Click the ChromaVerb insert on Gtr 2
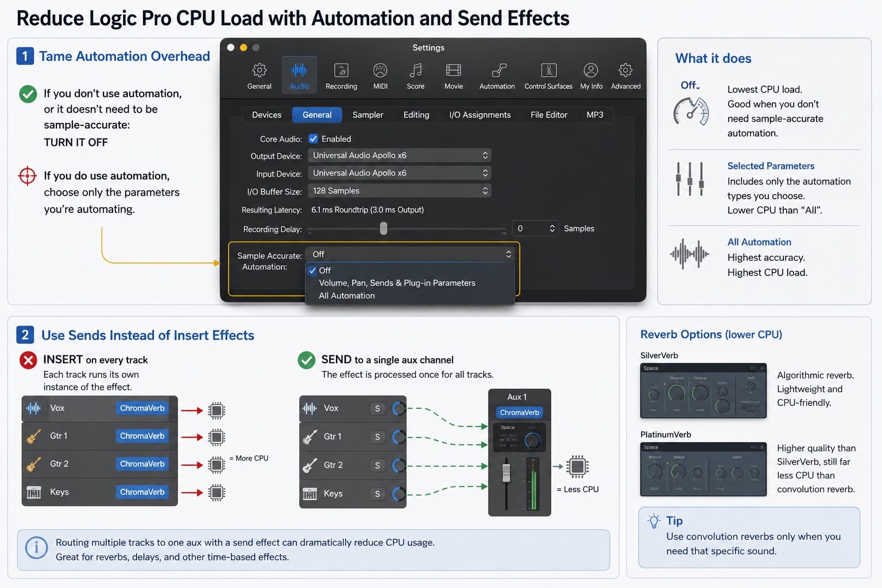882x588 pixels. tap(142, 464)
